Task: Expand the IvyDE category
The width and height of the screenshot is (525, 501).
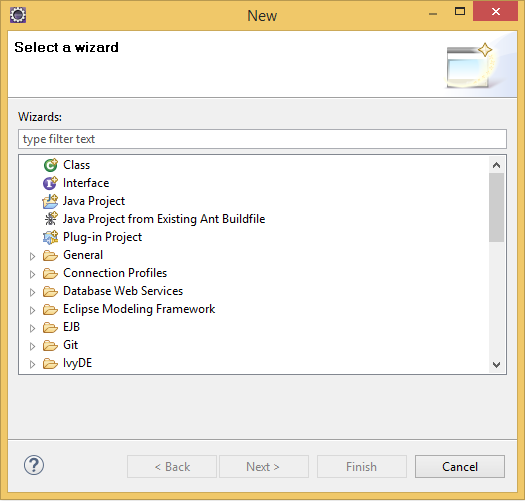Action: 32,365
